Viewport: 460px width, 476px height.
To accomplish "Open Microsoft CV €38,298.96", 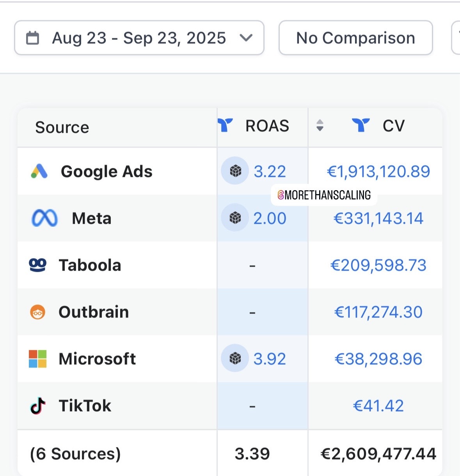I will click(x=378, y=359).
